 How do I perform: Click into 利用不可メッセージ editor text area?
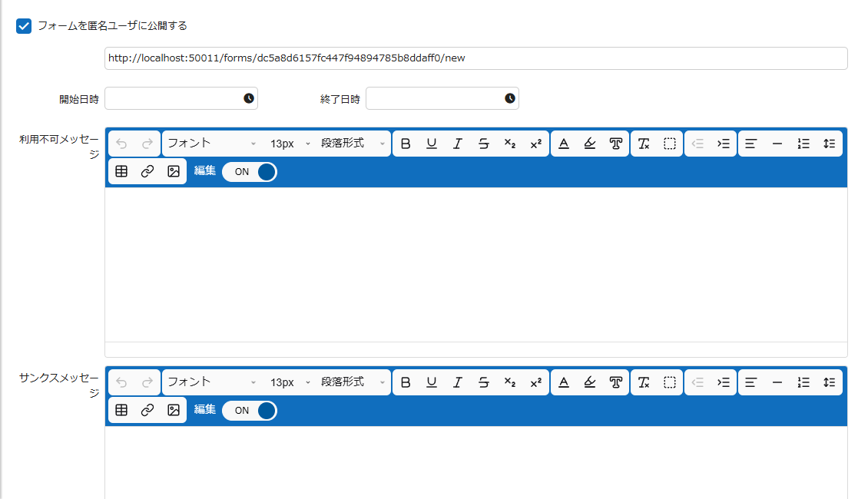coord(476,264)
